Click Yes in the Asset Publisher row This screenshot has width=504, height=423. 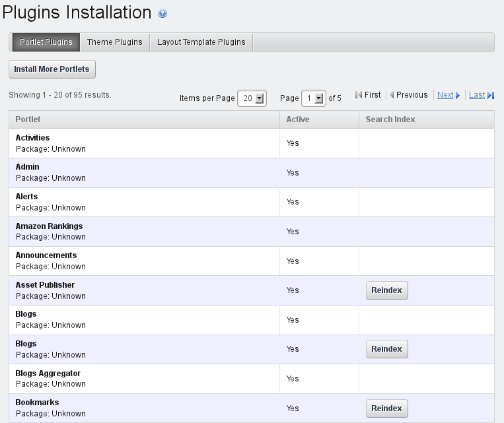click(293, 290)
